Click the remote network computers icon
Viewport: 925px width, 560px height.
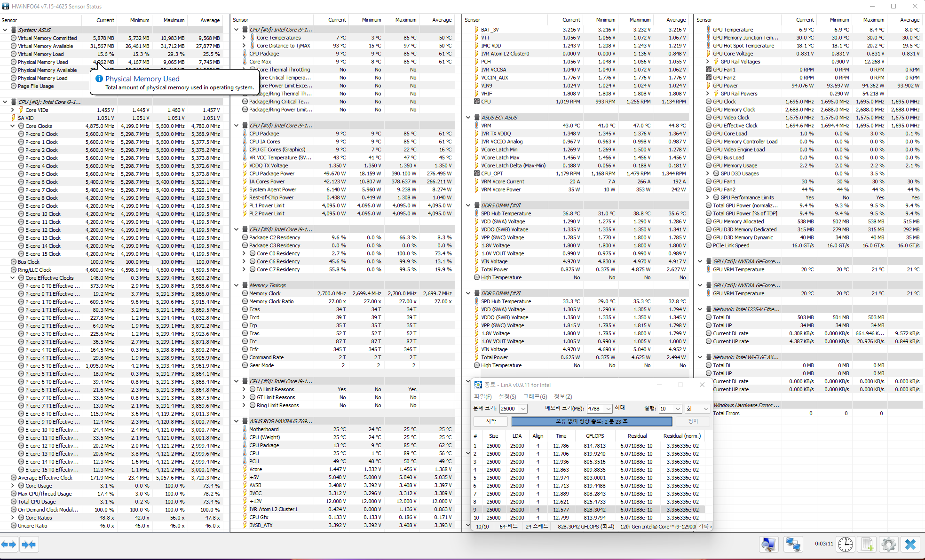tap(793, 544)
